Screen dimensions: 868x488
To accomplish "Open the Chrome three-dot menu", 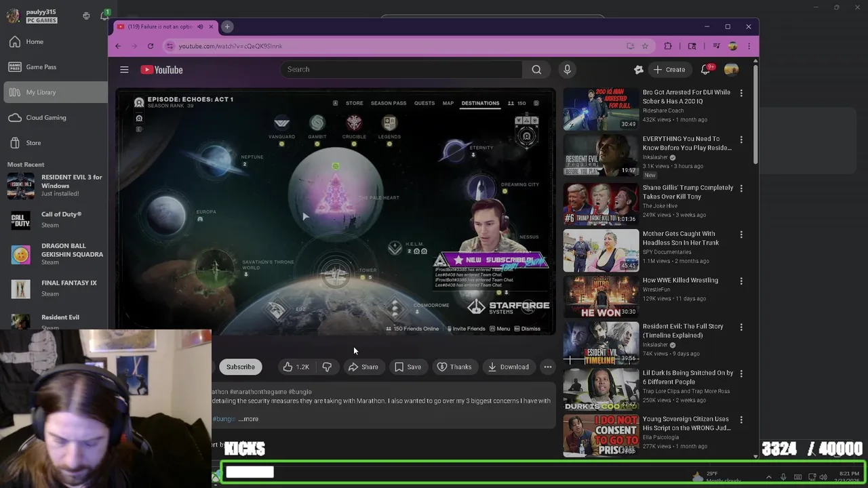I will (749, 46).
